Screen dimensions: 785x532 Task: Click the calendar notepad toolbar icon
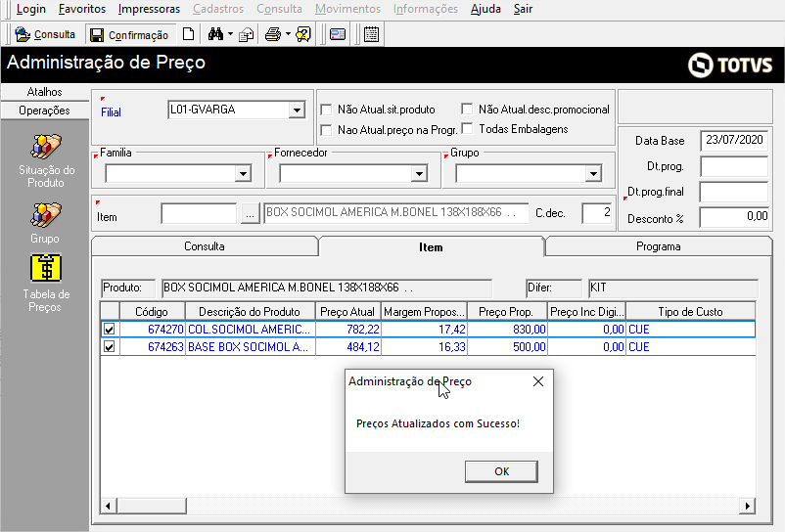click(x=372, y=34)
